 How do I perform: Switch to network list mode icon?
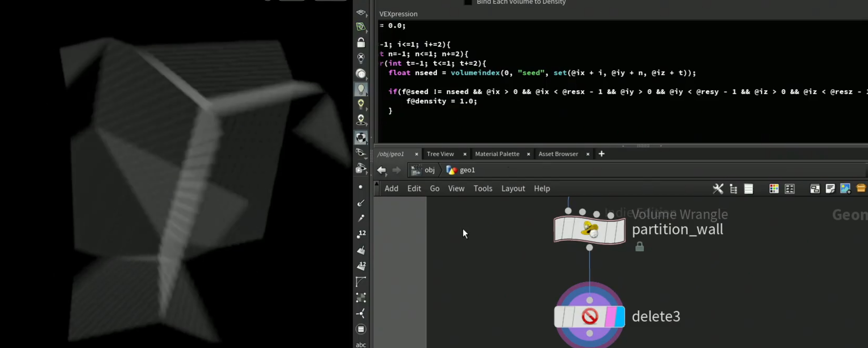(x=749, y=189)
